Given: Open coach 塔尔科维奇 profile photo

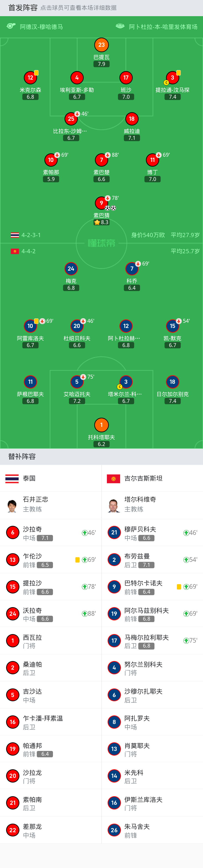Looking at the screenshot, I should pos(114,506).
